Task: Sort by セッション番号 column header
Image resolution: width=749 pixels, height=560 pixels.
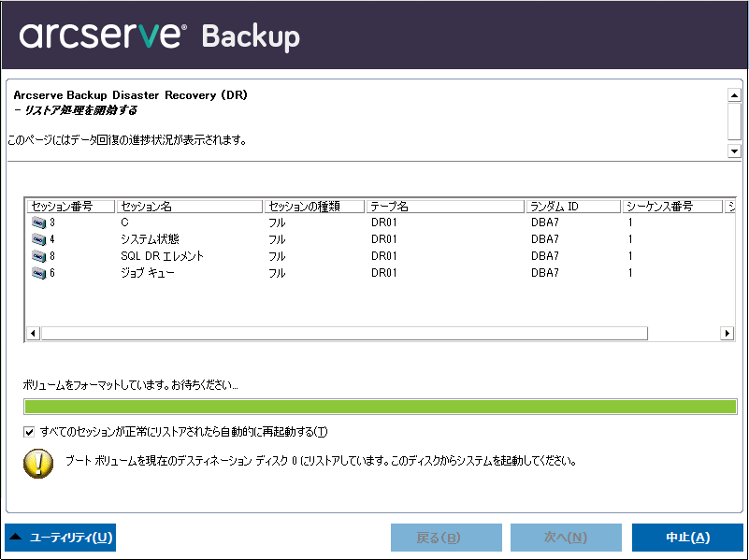Action: click(x=71, y=207)
